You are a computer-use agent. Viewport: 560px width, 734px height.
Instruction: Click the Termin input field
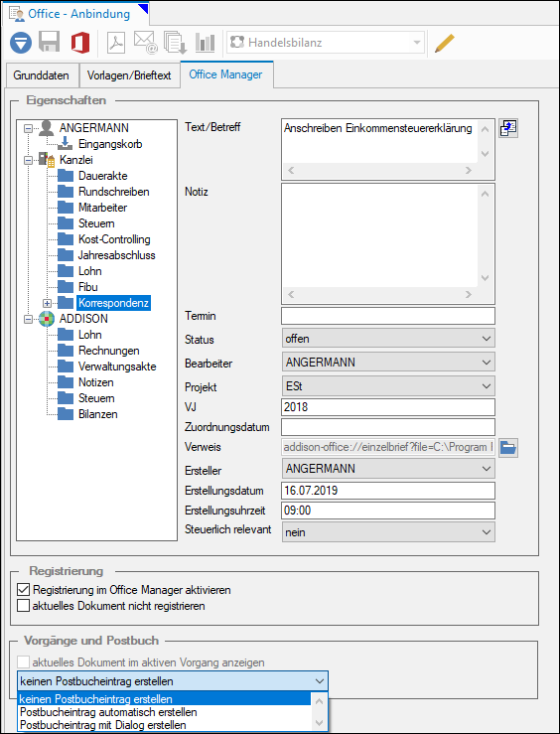click(x=388, y=316)
